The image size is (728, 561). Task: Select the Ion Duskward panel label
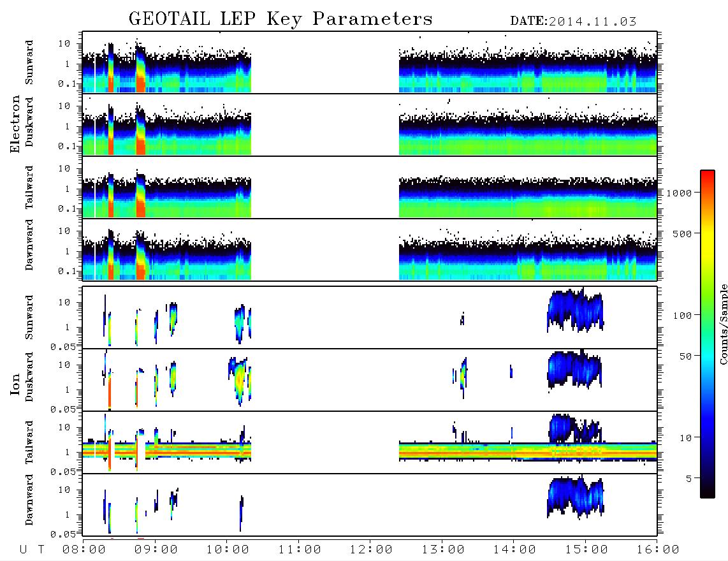(x=29, y=377)
